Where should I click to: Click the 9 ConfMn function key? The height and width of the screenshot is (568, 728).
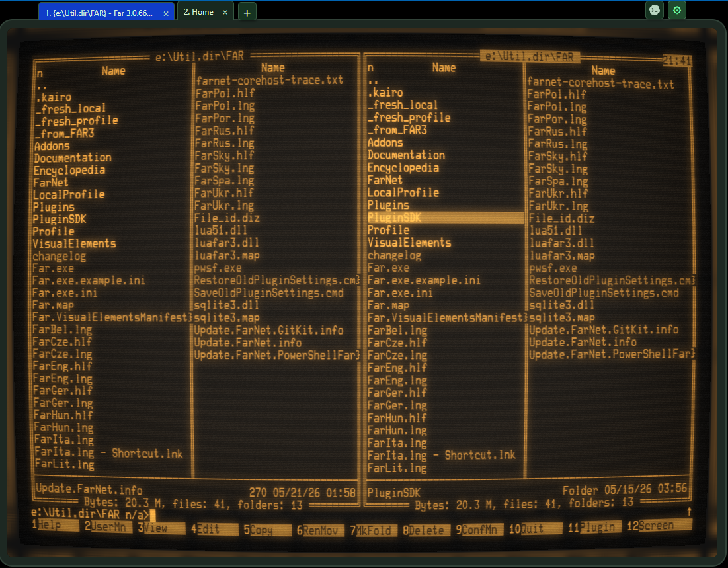coord(479,530)
